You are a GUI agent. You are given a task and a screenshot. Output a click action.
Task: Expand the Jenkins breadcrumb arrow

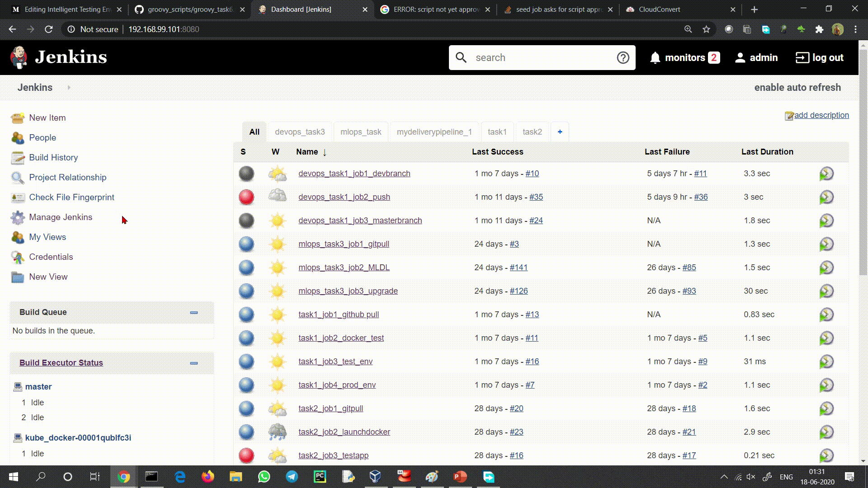click(69, 88)
